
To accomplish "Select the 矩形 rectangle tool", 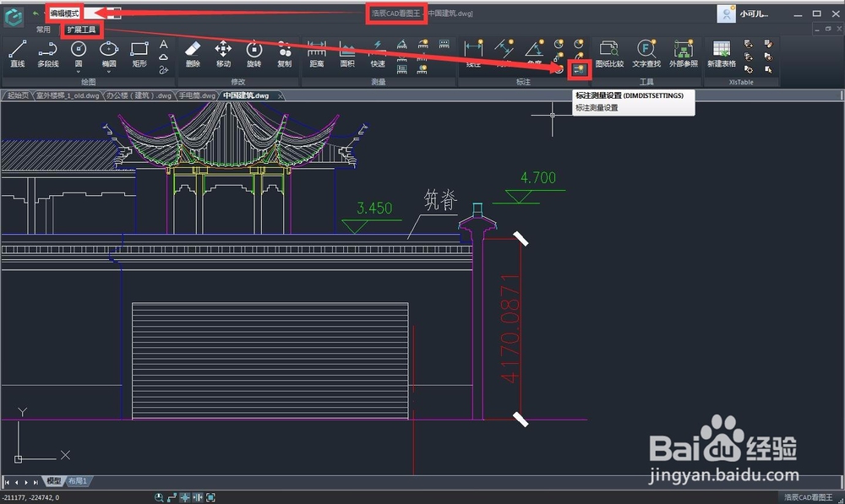I will (139, 53).
